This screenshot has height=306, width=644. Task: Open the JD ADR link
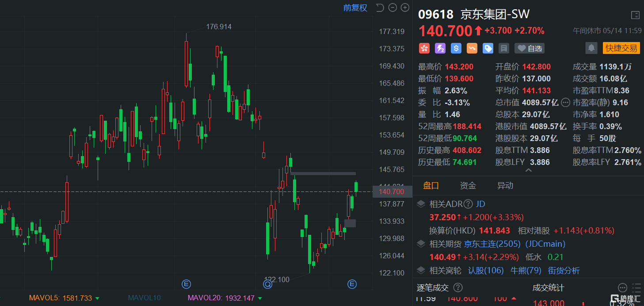pos(480,204)
